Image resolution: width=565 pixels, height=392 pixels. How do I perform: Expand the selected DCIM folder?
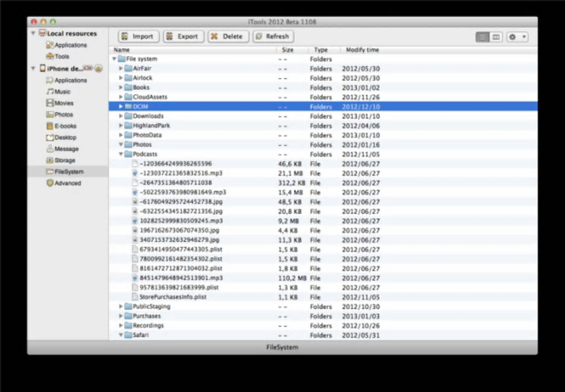coord(121,106)
